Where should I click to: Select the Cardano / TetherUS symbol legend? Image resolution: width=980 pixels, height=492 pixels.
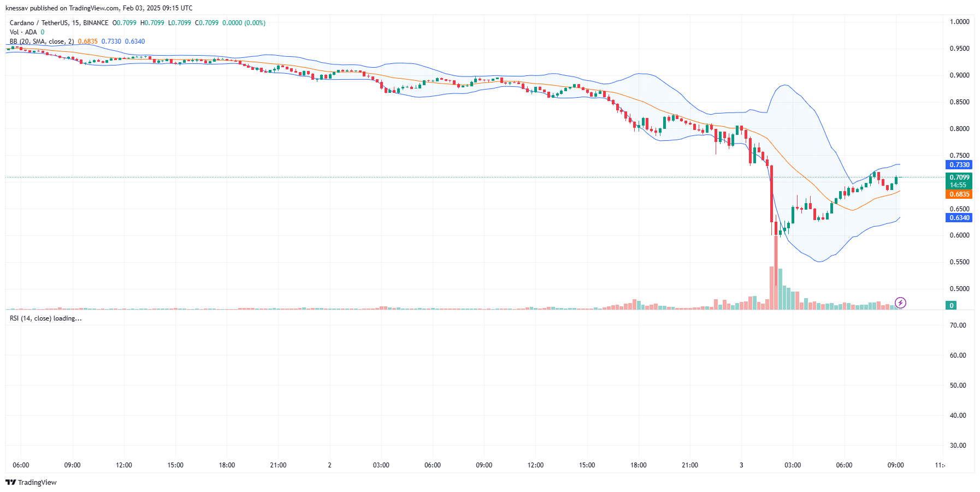(59, 23)
